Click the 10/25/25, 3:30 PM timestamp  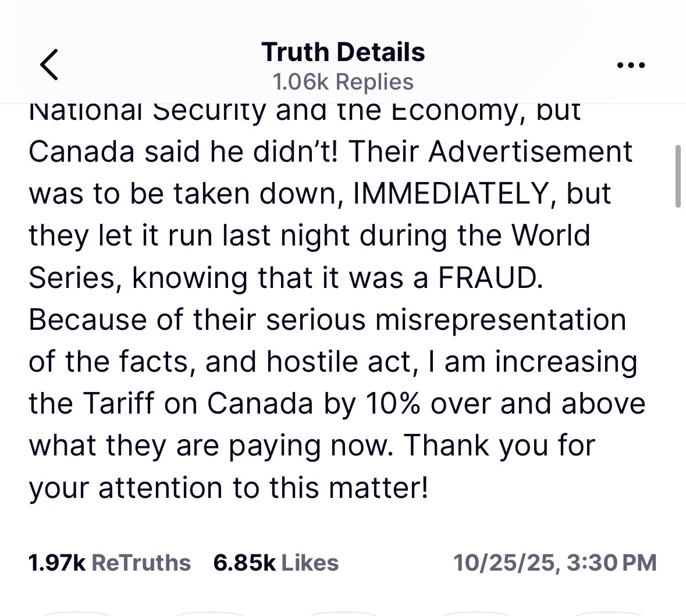555,562
